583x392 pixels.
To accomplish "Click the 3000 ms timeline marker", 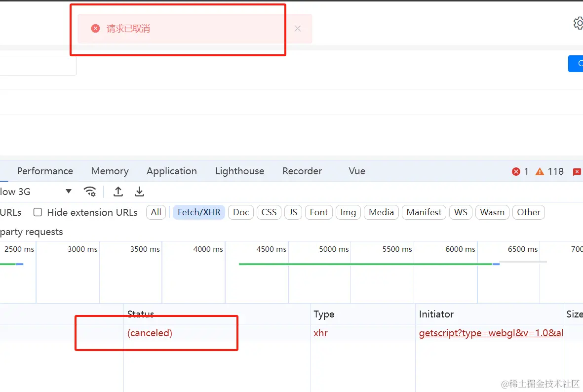I will (82, 249).
